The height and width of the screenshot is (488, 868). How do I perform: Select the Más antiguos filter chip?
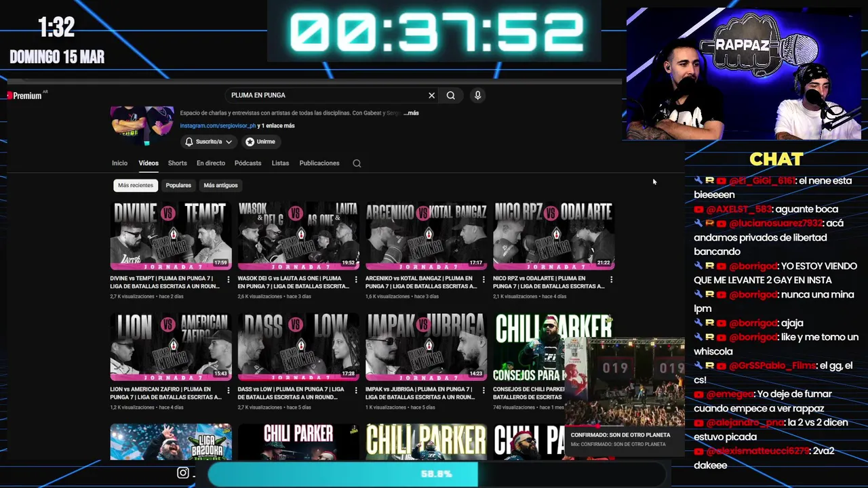(x=220, y=185)
